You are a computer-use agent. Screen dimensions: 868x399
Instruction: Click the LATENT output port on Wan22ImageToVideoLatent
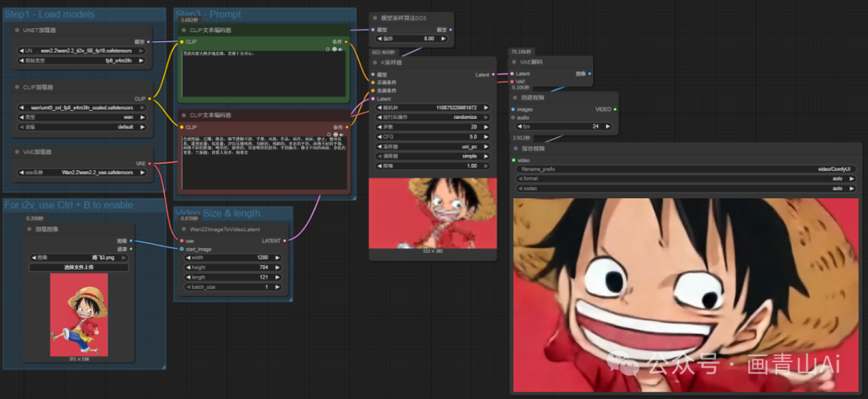click(x=285, y=240)
